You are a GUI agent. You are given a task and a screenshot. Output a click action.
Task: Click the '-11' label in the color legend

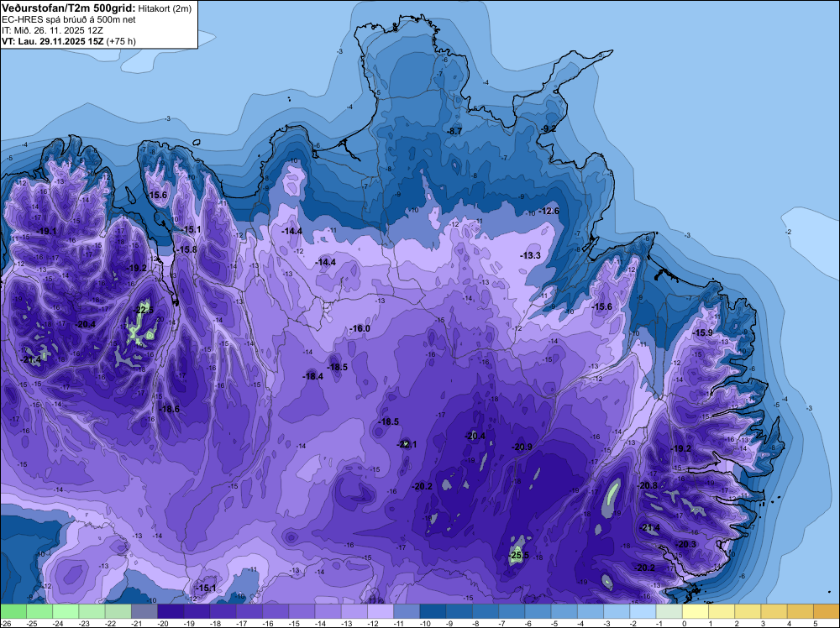click(401, 623)
